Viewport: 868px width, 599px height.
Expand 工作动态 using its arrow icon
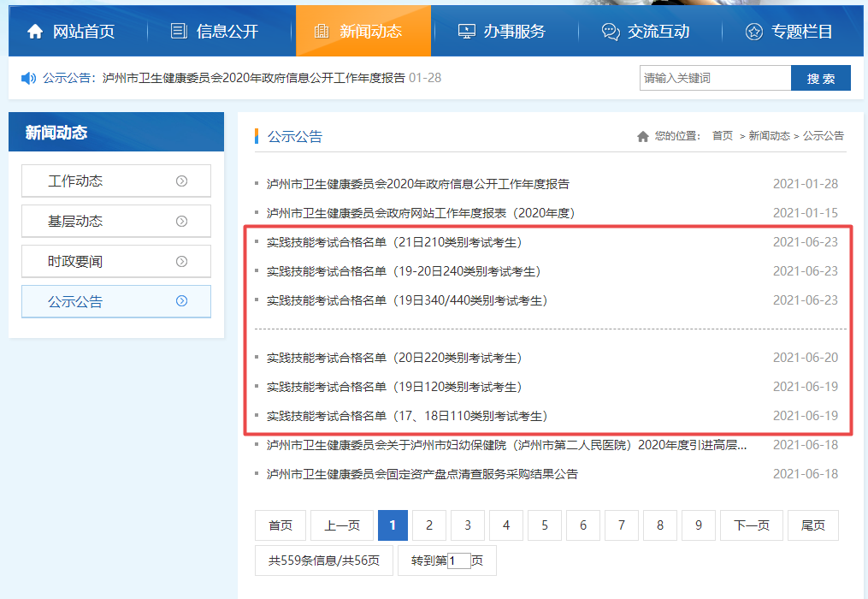pos(181,181)
